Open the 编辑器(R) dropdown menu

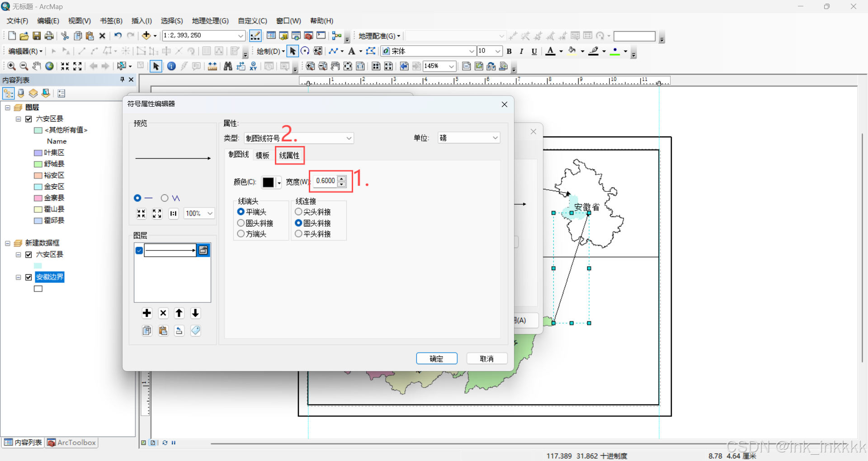26,51
